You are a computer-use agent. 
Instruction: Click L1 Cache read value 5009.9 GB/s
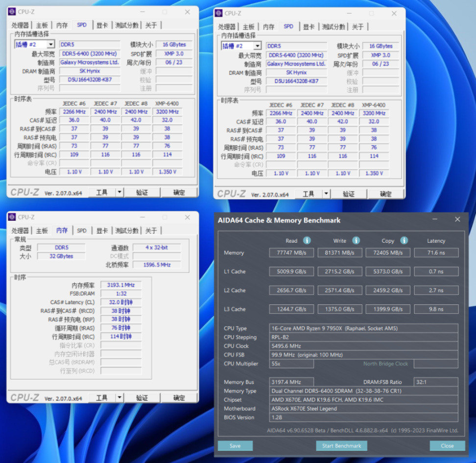[x=291, y=272]
